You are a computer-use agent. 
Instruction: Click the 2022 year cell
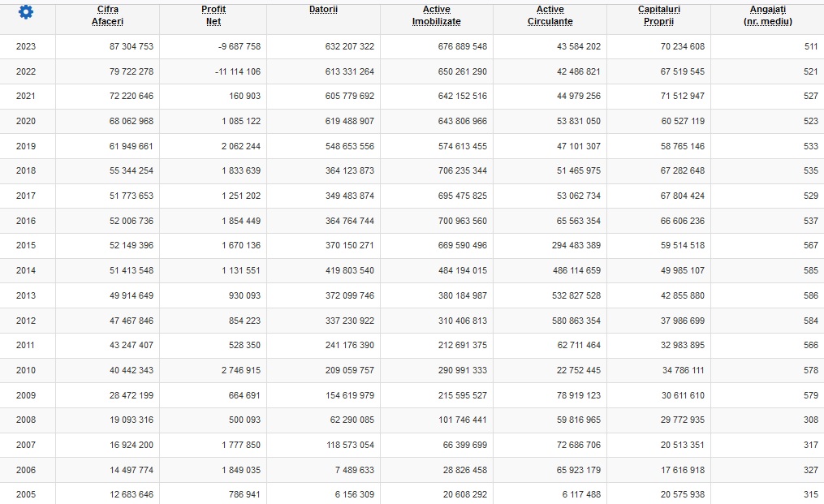click(26, 71)
